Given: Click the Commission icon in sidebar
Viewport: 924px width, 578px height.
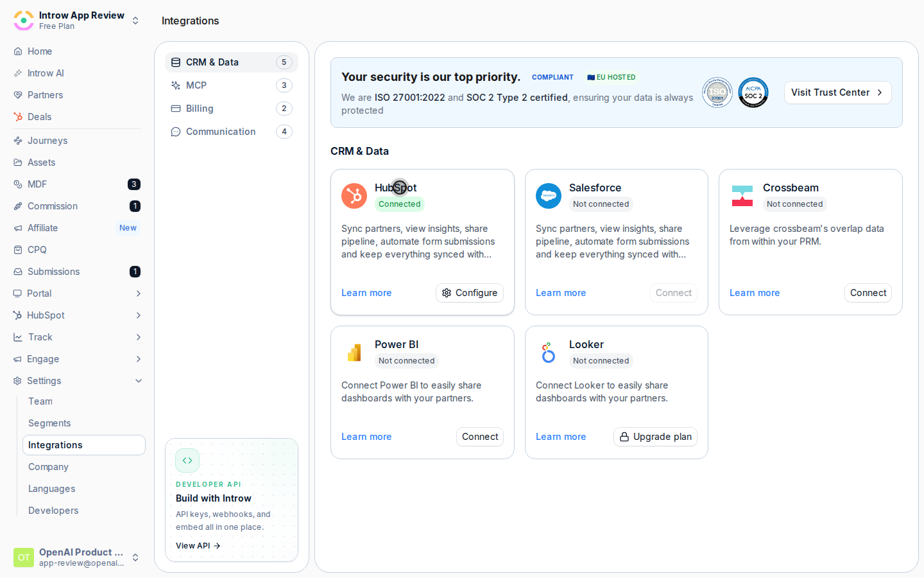Looking at the screenshot, I should pos(18,206).
